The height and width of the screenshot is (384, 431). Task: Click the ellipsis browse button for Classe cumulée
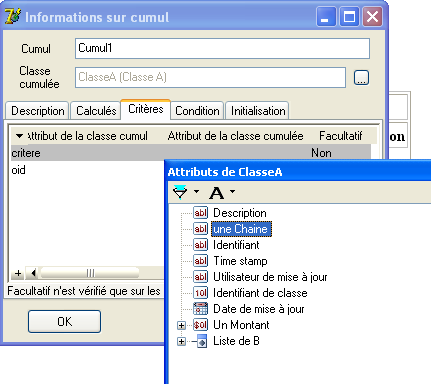tap(361, 78)
